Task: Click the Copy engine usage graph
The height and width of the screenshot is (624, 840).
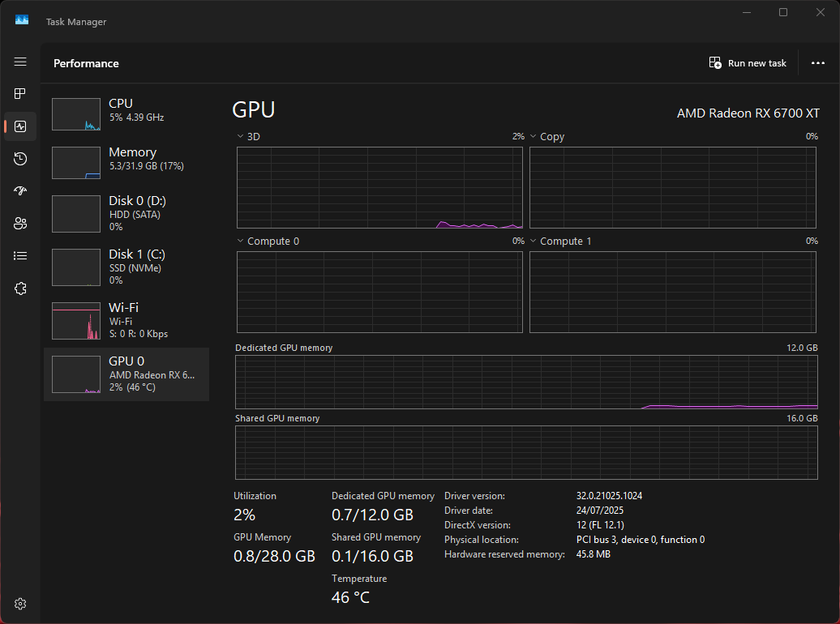Action: 673,187
